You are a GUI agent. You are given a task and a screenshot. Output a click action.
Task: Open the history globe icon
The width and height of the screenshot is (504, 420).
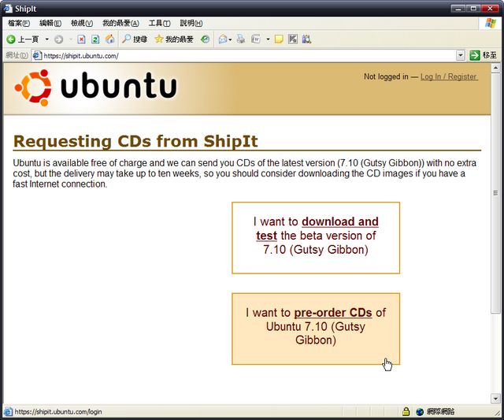[x=205, y=39]
